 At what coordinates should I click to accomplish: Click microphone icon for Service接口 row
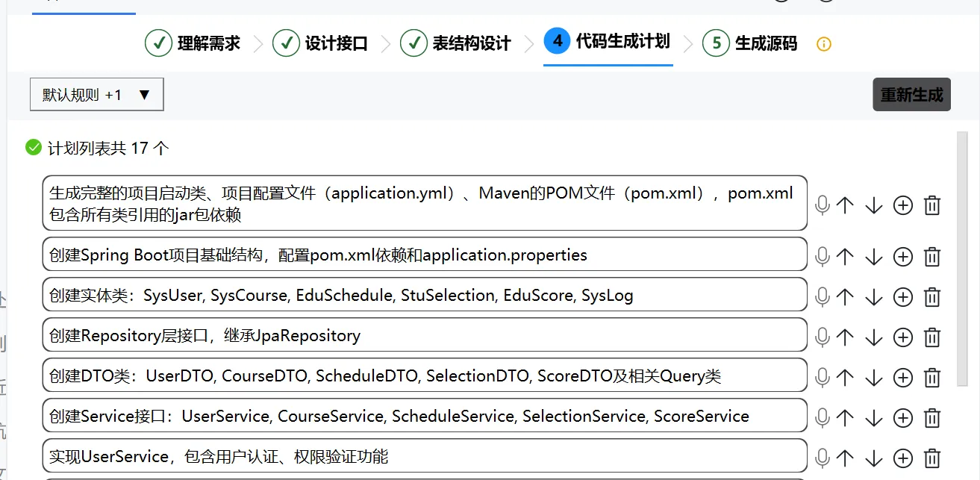pos(822,418)
